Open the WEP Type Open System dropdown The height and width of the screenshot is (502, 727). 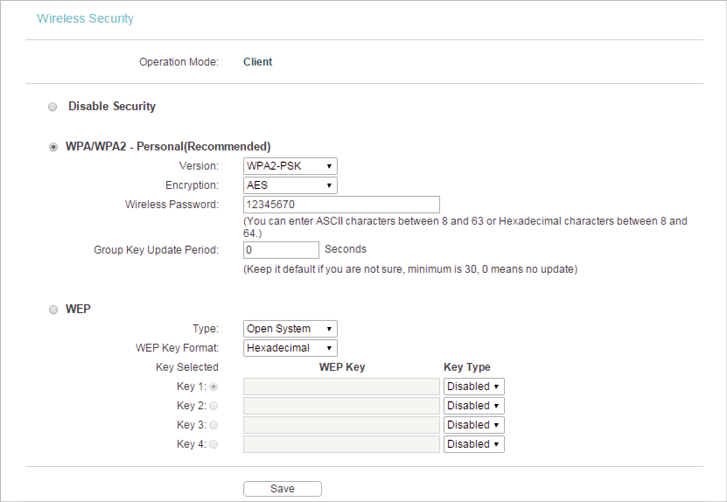coord(290,329)
